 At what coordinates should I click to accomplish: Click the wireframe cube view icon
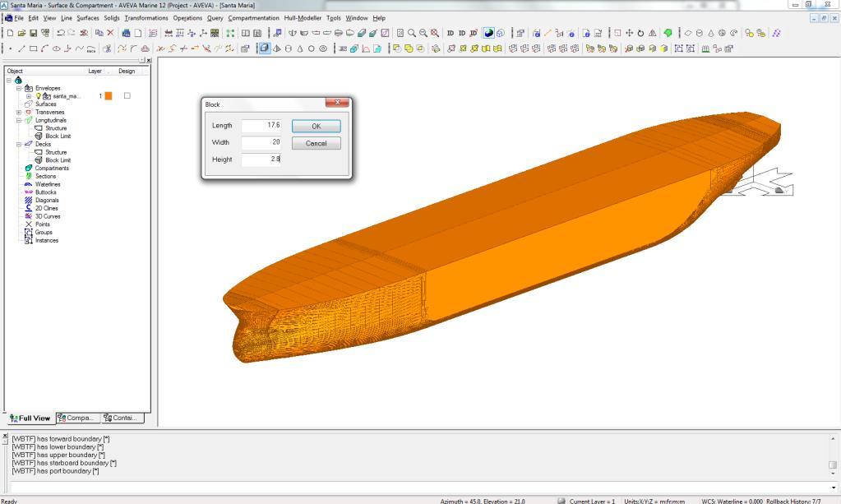click(x=501, y=33)
